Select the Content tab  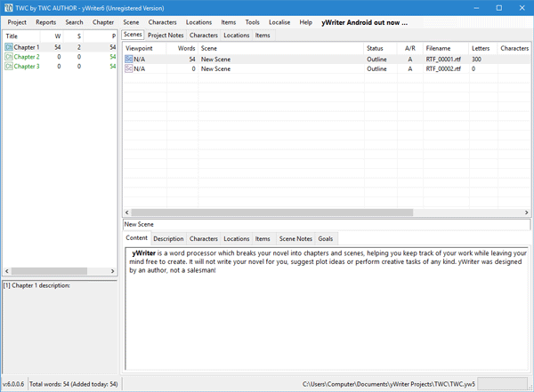[x=136, y=238]
